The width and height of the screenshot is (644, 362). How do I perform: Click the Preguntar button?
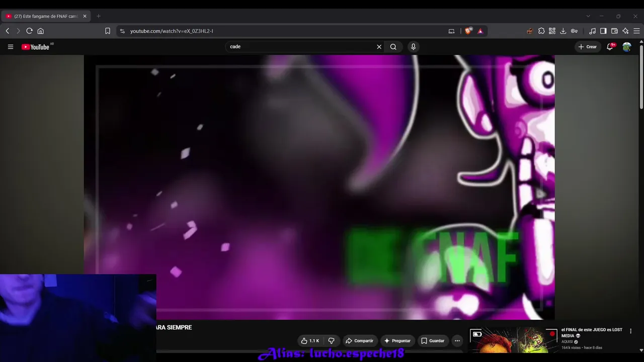coord(397,341)
